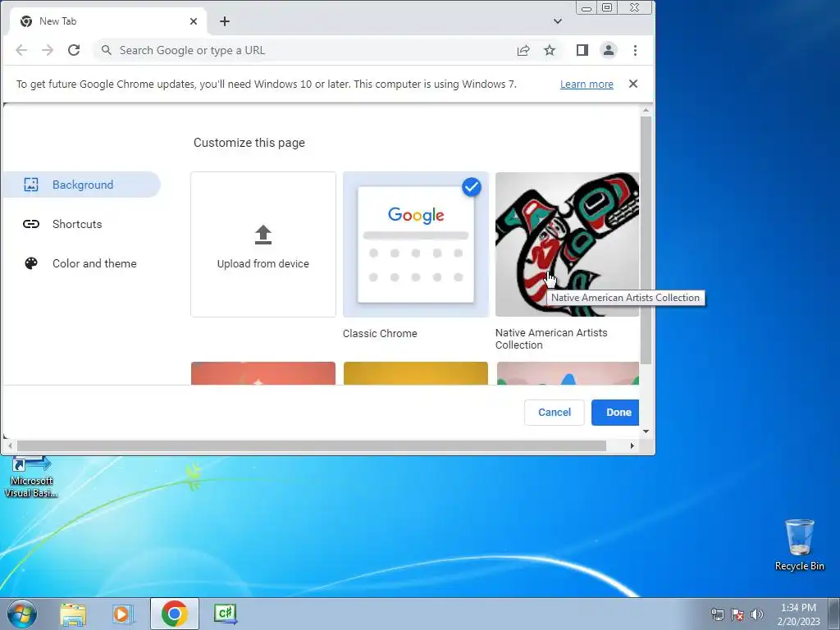The width and height of the screenshot is (840, 630).
Task: Open the yellow collection thumbnail
Action: (416, 373)
